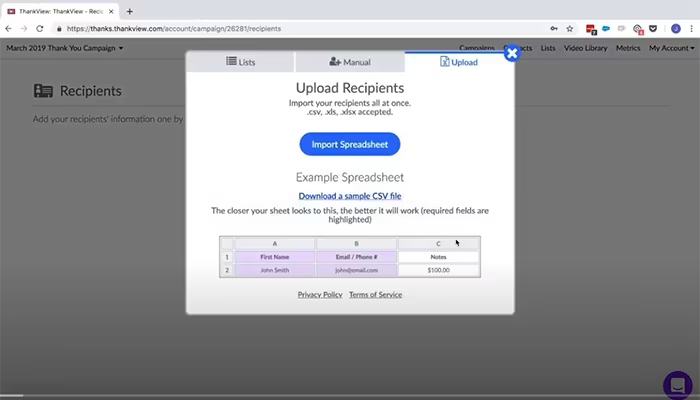
Task: Bookmark this page with the star icon
Action: tap(570, 29)
